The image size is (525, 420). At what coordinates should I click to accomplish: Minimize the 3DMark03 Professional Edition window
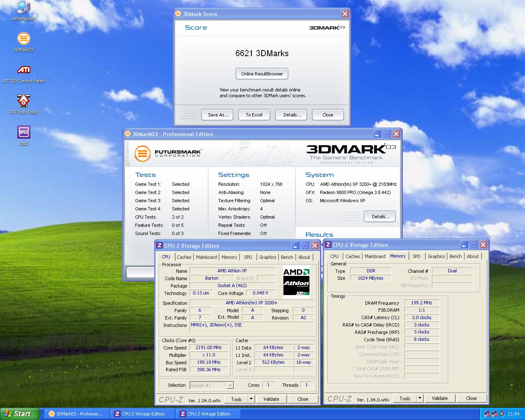click(377, 134)
